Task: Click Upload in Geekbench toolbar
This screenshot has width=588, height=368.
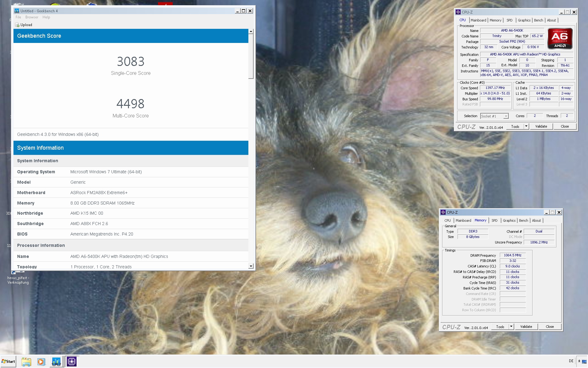Action: point(24,25)
